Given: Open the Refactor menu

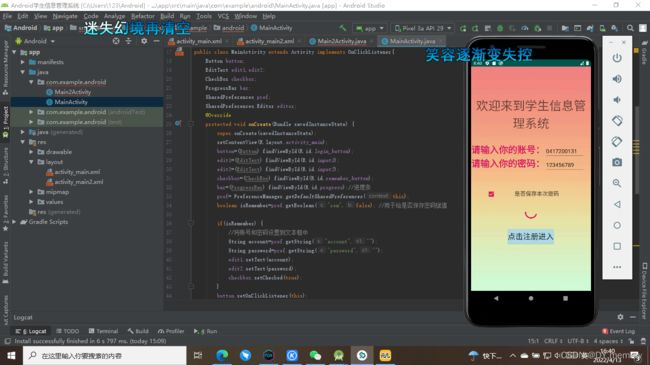Looking at the screenshot, I should tap(143, 16).
